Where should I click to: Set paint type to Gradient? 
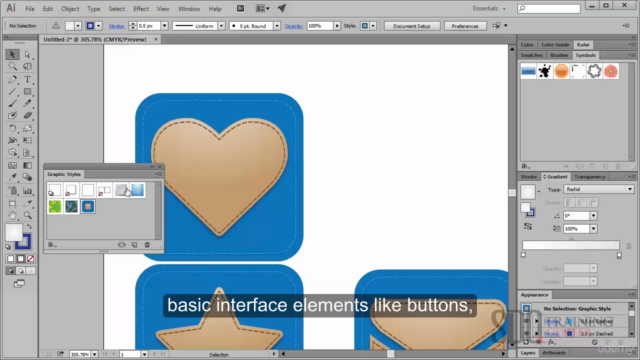(x=20, y=259)
